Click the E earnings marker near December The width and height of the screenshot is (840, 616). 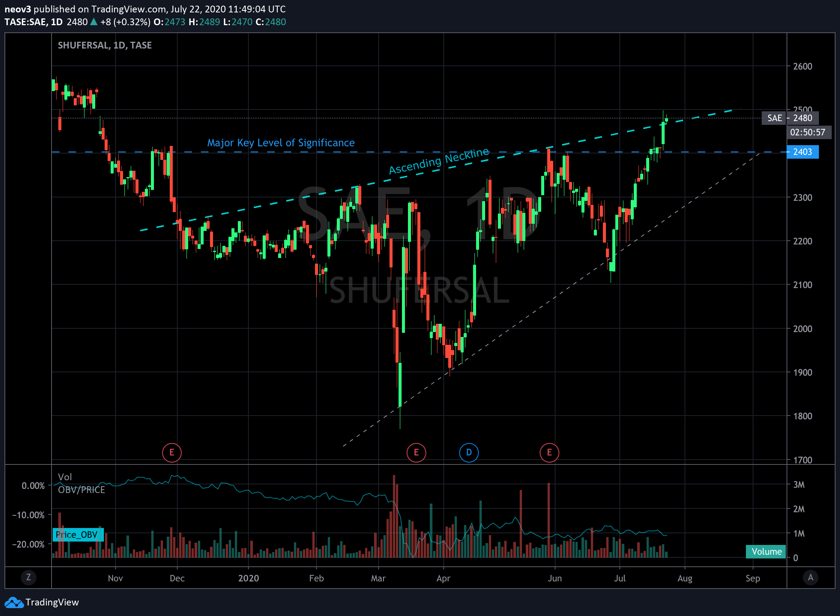(x=172, y=452)
